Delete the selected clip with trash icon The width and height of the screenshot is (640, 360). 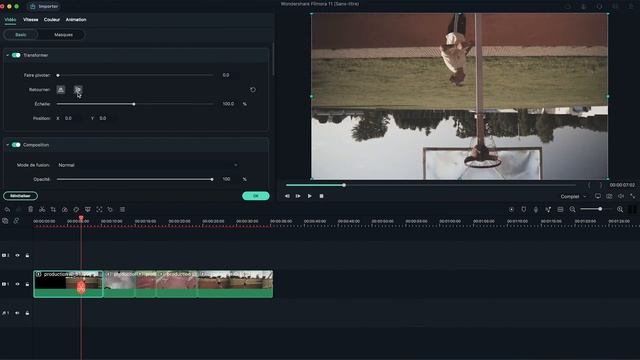31,209
